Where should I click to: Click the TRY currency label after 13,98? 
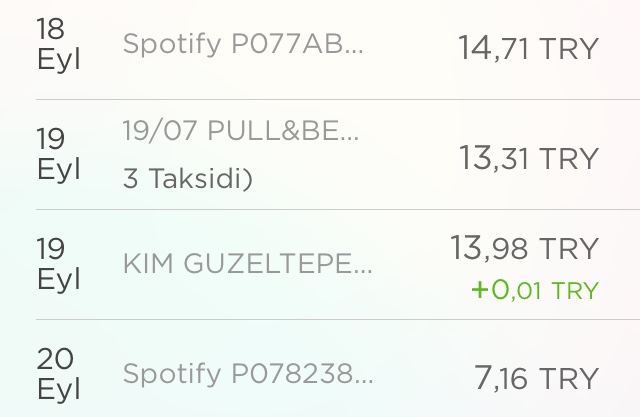pos(569,248)
